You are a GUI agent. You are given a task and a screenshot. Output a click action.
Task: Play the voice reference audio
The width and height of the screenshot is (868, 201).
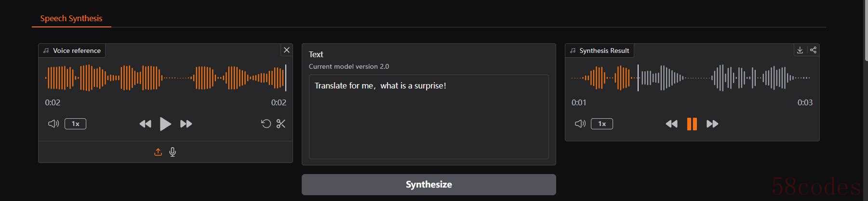point(165,124)
